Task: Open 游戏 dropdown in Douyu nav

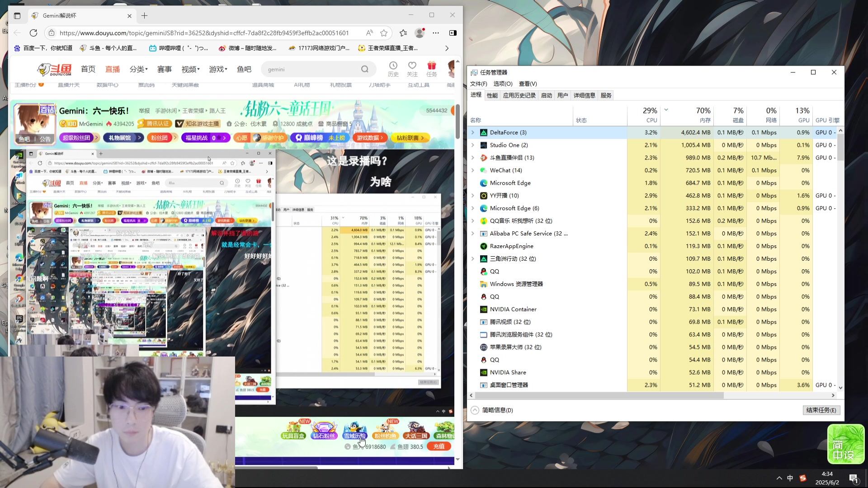Action: point(218,69)
